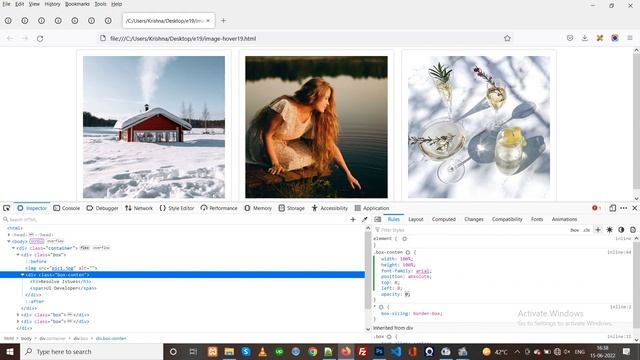The image size is (640, 360).
Task: Click the Filter Styles field
Action: click(x=469, y=230)
